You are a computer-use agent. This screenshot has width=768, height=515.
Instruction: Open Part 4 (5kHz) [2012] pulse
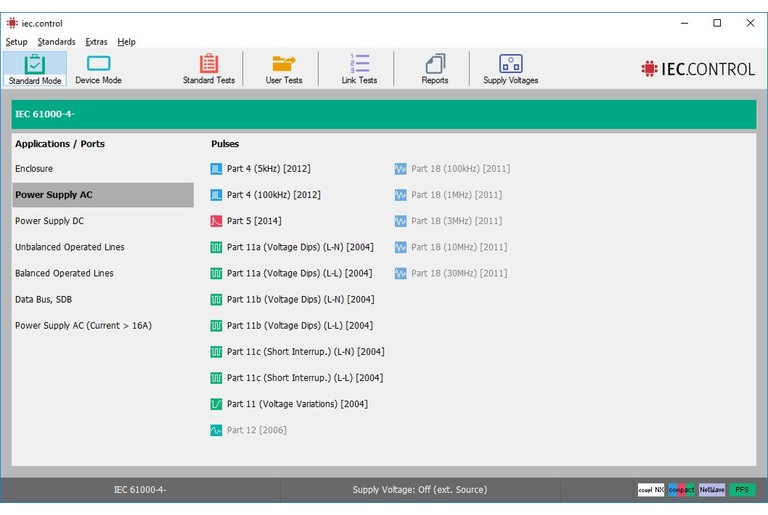268,169
